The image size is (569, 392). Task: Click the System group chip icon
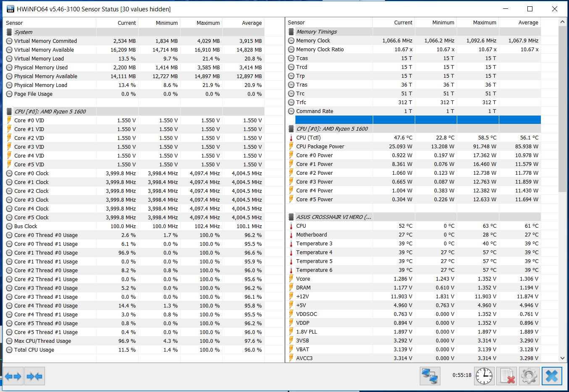(x=9, y=32)
